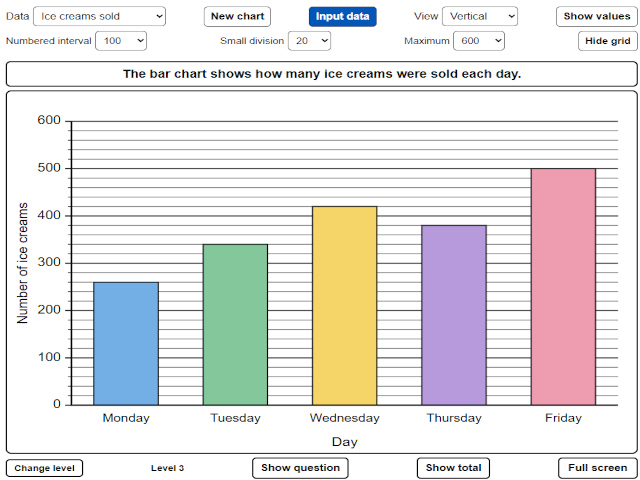640x480 pixels.
Task: Expand the Maximum dropdown set to 600
Action: (479, 41)
